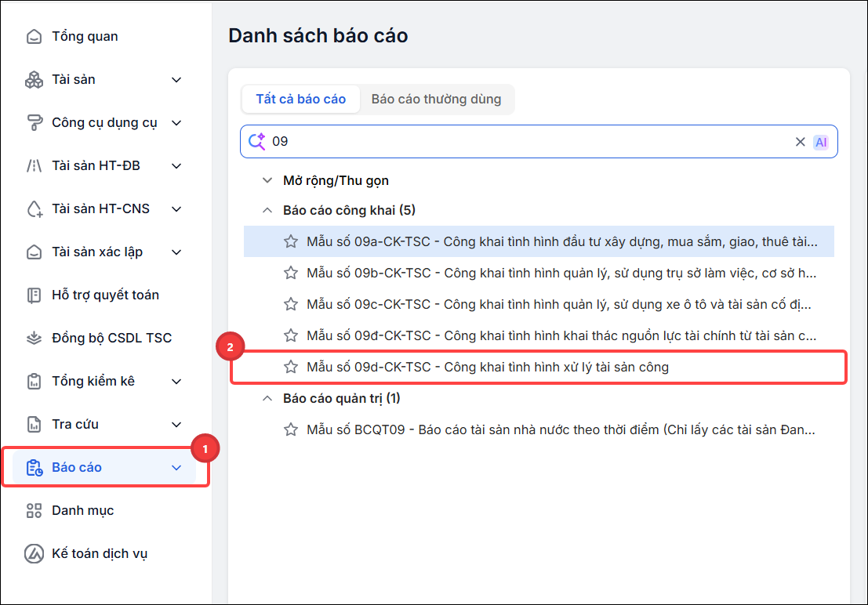Switch to Tất cả báo cáo tab

[300, 99]
